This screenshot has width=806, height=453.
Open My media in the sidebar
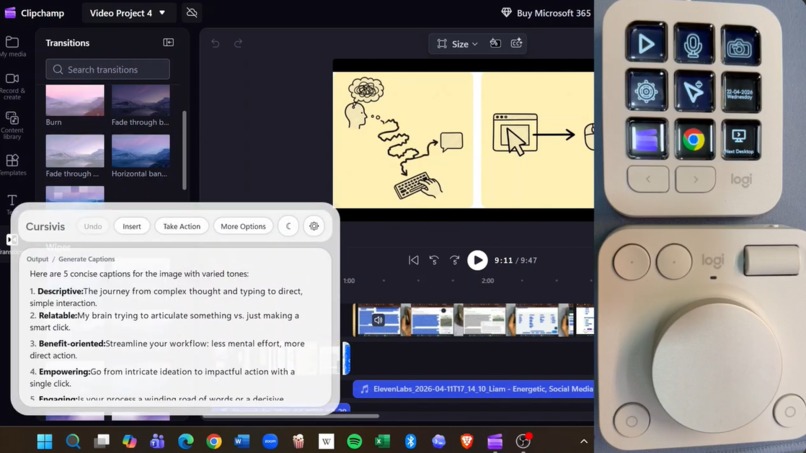(12, 46)
